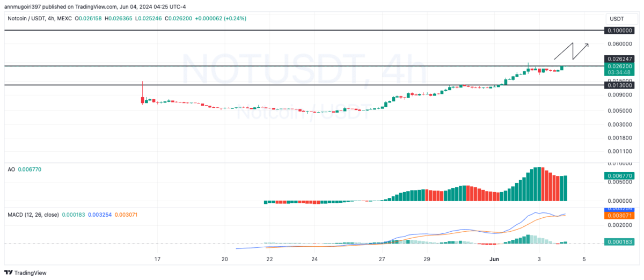Click the 0.026247 horizontal line price label
This screenshot has width=644, height=280.
pos(619,59)
